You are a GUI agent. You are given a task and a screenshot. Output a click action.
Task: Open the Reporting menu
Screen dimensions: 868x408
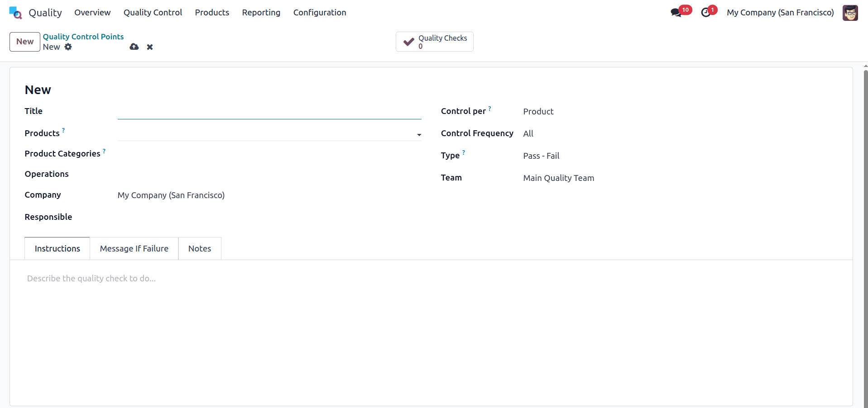click(x=261, y=13)
